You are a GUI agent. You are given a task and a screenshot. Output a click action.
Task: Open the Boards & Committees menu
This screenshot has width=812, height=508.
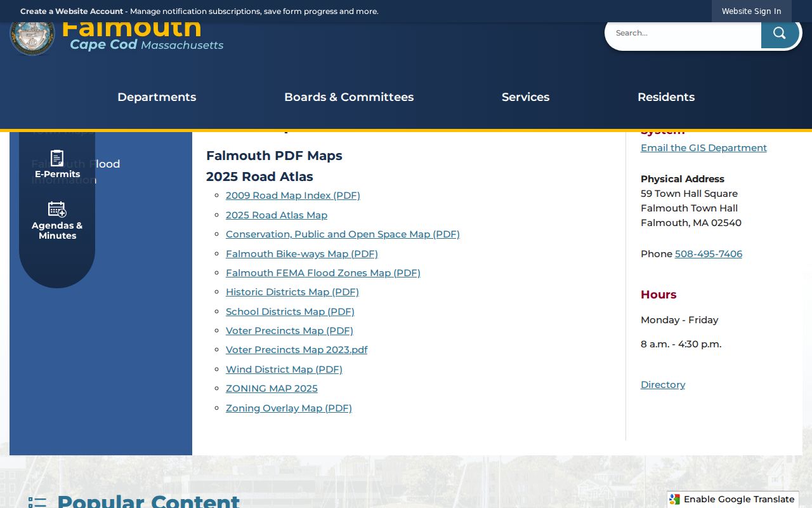349,97
